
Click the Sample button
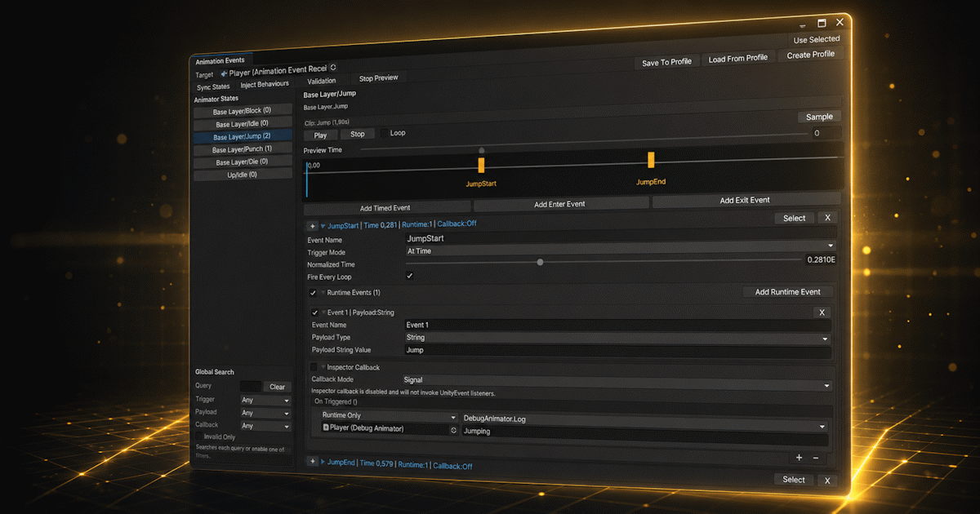[819, 117]
